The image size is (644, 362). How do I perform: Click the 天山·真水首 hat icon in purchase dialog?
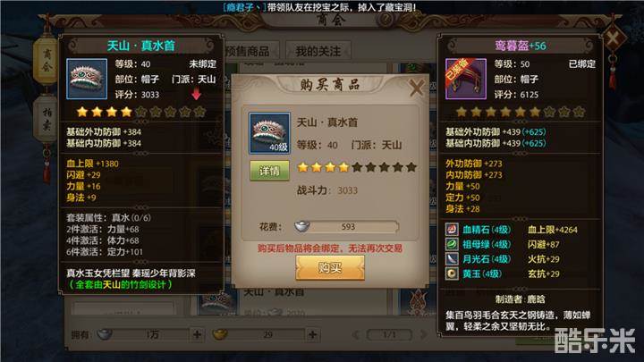[269, 133]
